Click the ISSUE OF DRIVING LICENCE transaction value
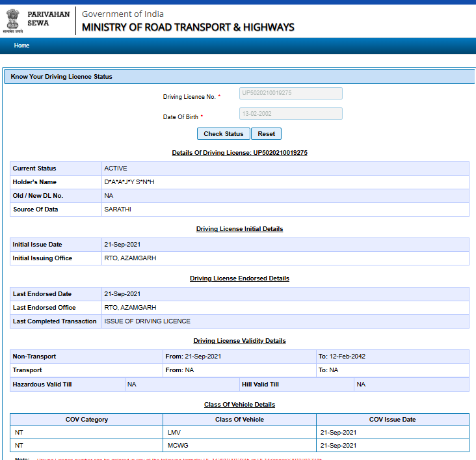 coord(148,321)
